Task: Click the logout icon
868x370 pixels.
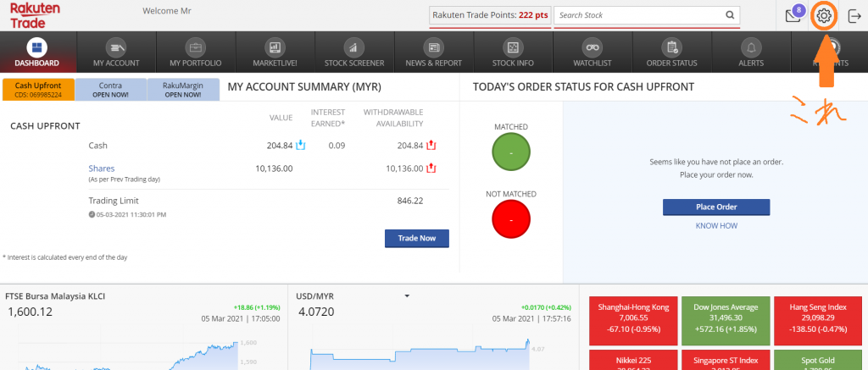Action: (x=854, y=15)
